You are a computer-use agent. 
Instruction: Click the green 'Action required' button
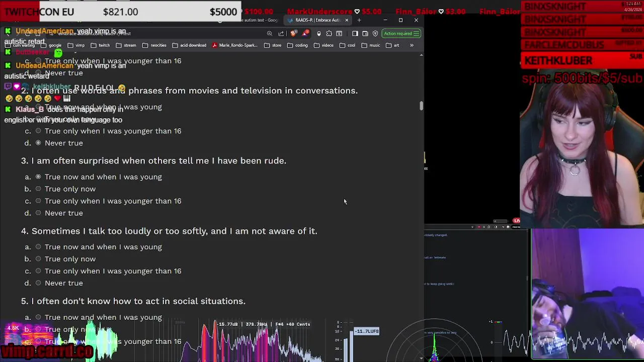401,34
